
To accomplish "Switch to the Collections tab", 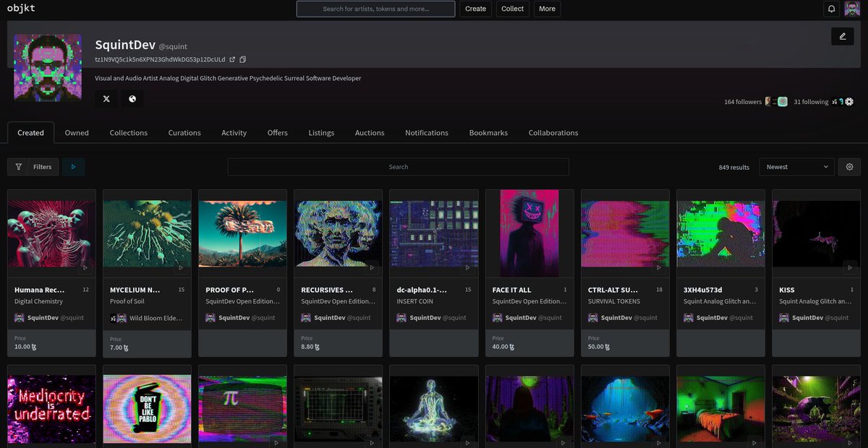I will point(129,133).
